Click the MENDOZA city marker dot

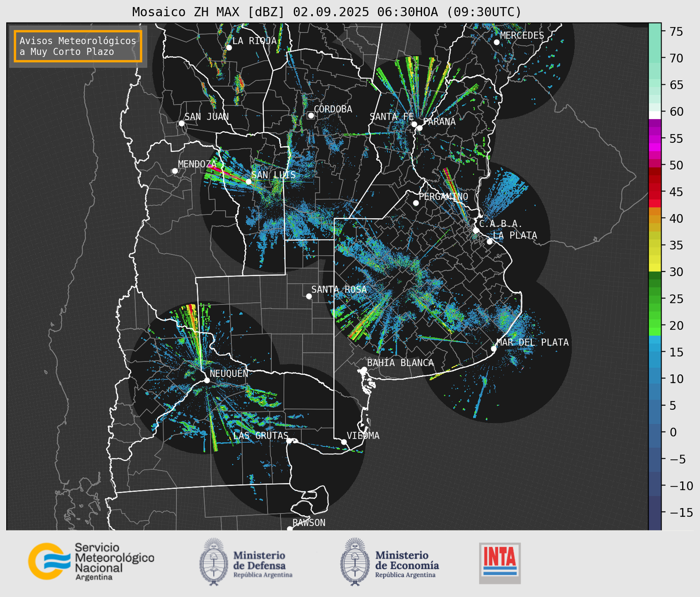(175, 171)
